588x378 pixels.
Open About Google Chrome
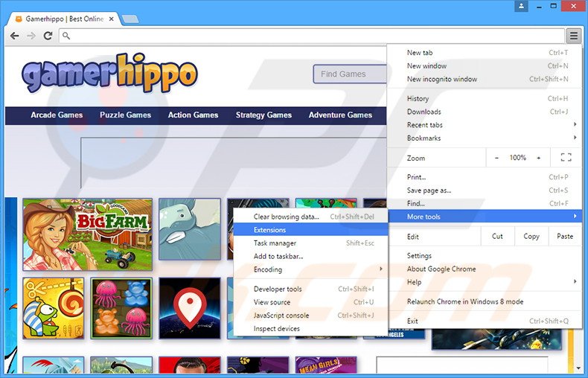click(x=485, y=269)
